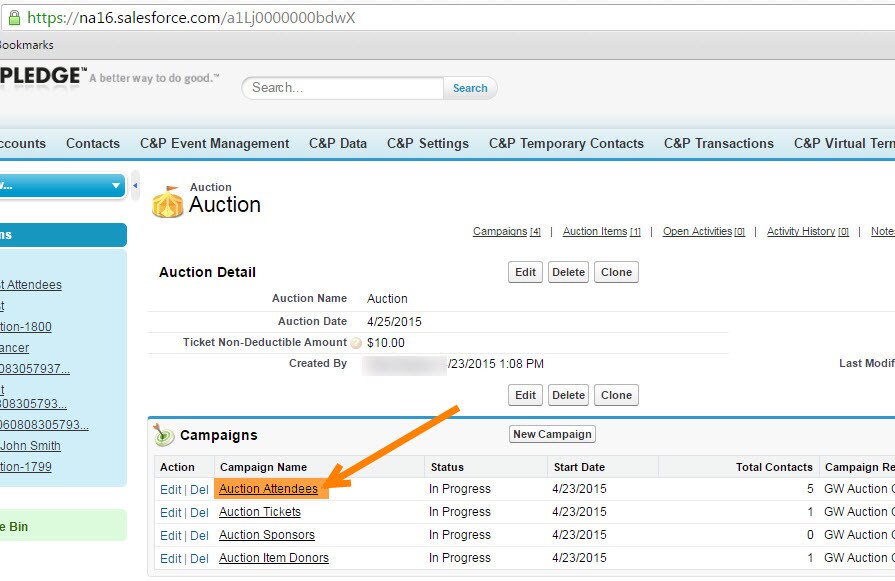
Task: Click the Campaigns target icon
Action: 164,435
